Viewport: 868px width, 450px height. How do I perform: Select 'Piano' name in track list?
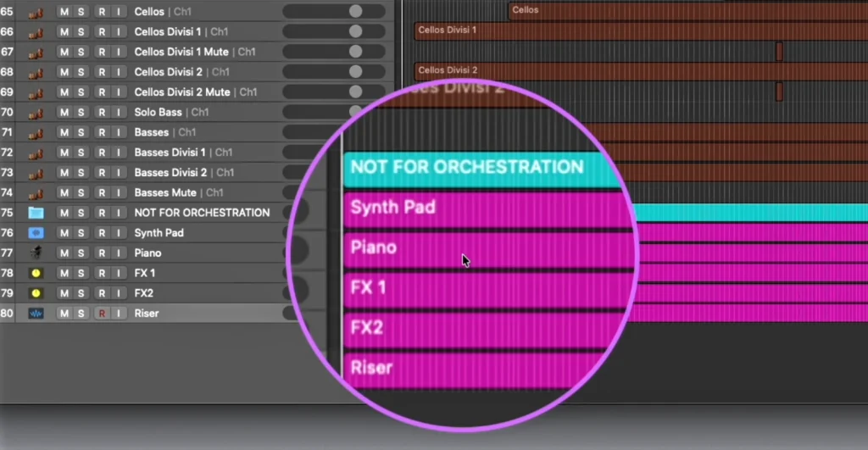pos(147,253)
